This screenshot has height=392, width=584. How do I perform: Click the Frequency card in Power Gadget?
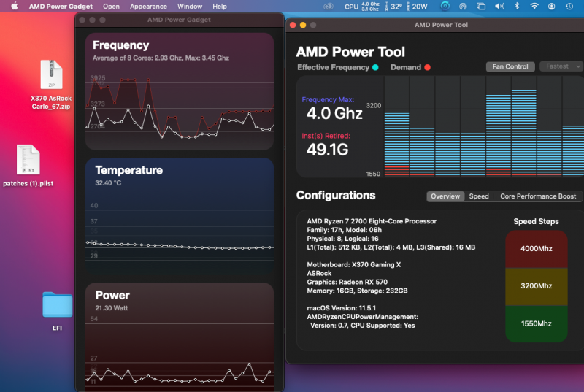pos(180,91)
